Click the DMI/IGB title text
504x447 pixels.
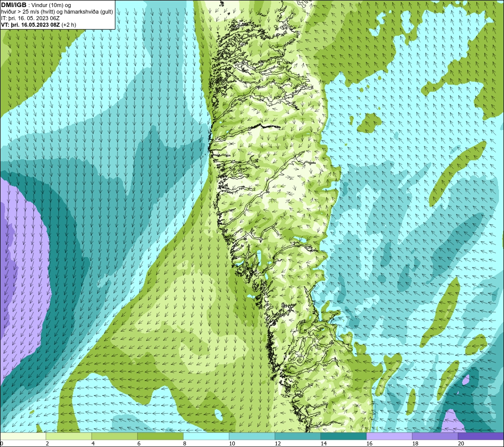point(14,5)
